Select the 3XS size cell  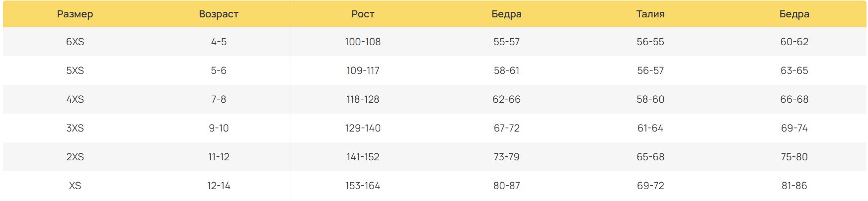[x=75, y=128]
